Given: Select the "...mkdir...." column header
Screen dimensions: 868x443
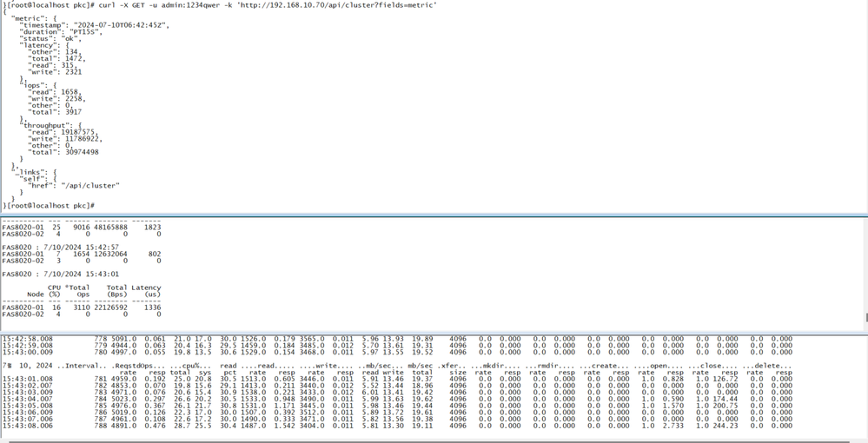Looking at the screenshot, I should 496,366.
